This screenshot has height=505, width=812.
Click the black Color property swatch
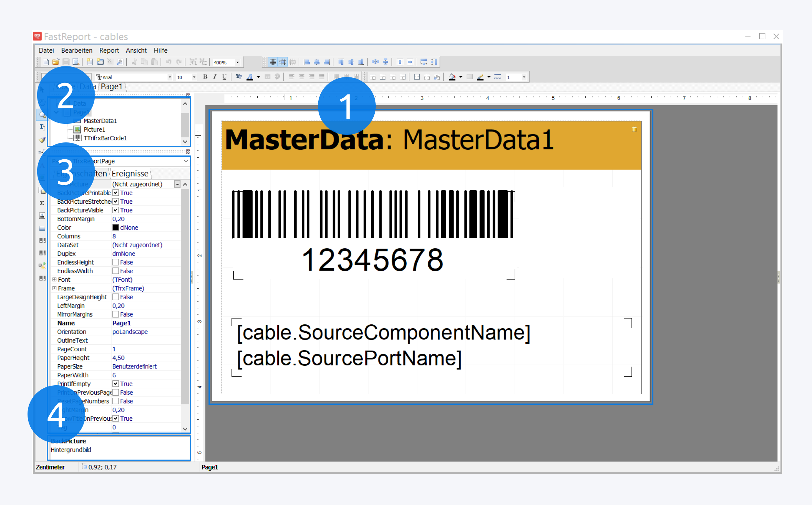116,228
